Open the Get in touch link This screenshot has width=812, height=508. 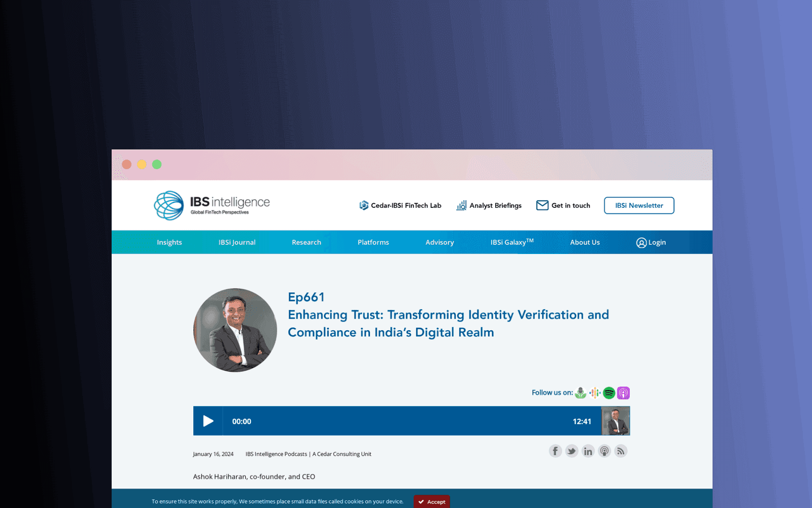[563, 206]
